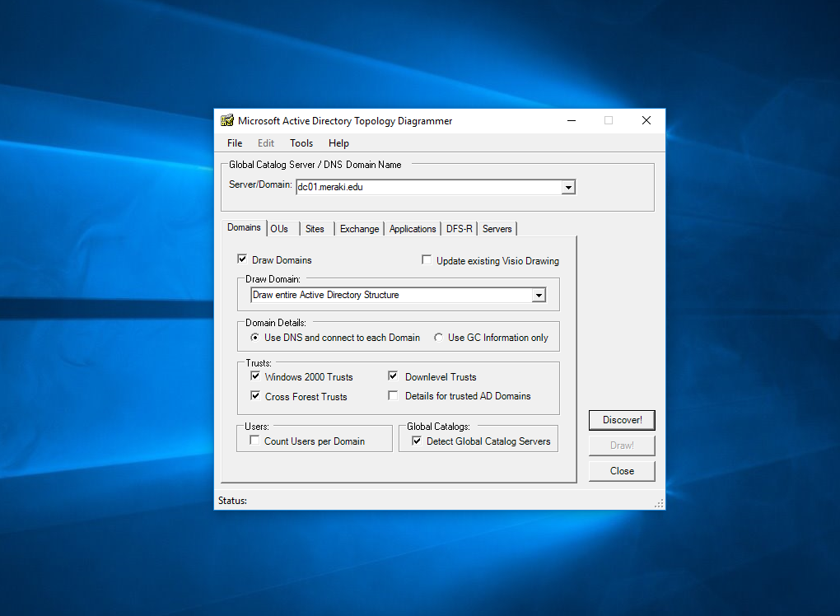840x616 pixels.
Task: Click the Status: label in status bar
Action: pyautogui.click(x=232, y=501)
